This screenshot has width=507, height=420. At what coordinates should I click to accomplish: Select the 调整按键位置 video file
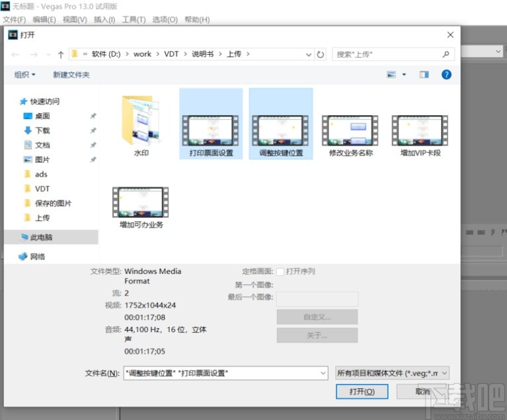[x=281, y=124]
